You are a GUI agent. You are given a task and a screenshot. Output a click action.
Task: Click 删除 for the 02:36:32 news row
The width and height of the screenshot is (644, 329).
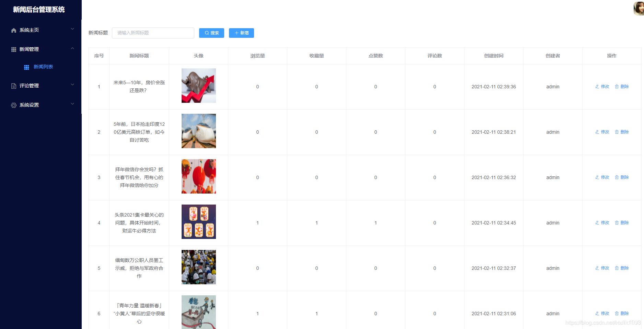[622, 177]
